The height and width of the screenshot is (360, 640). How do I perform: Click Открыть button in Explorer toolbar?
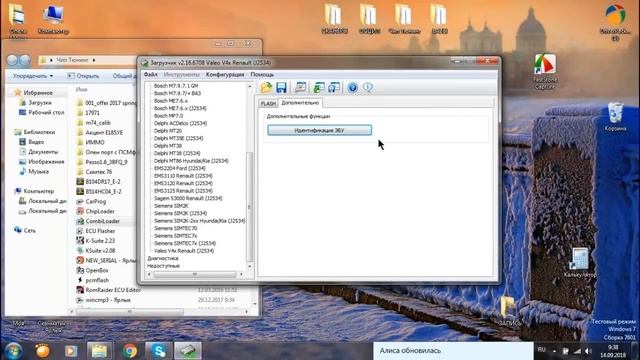pos(84,76)
